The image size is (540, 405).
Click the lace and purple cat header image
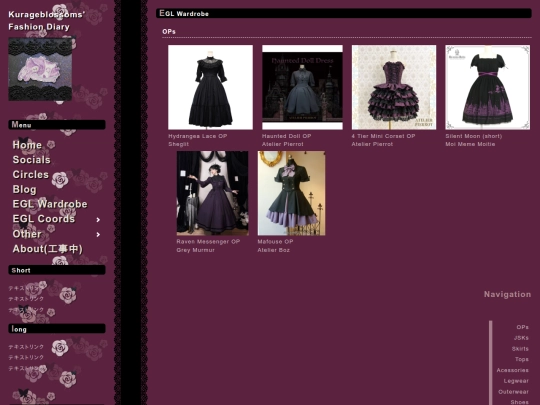click(x=40, y=70)
